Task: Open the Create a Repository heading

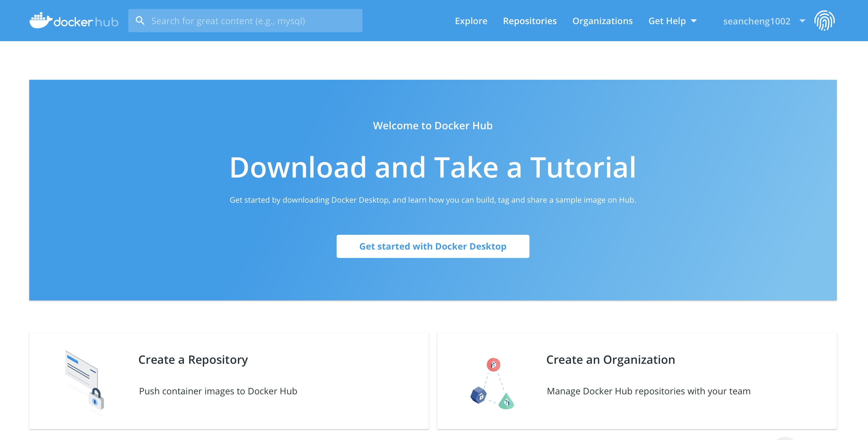Action: point(193,360)
